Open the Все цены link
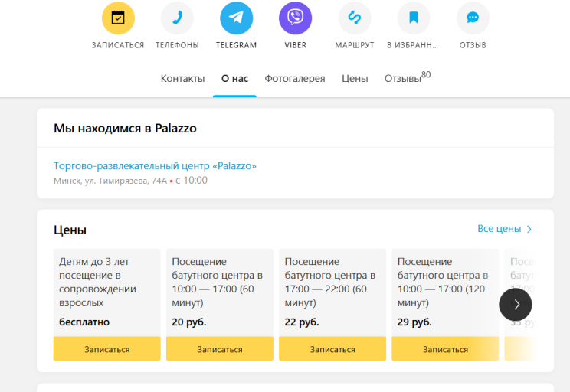This screenshot has width=570, height=392. point(504,228)
